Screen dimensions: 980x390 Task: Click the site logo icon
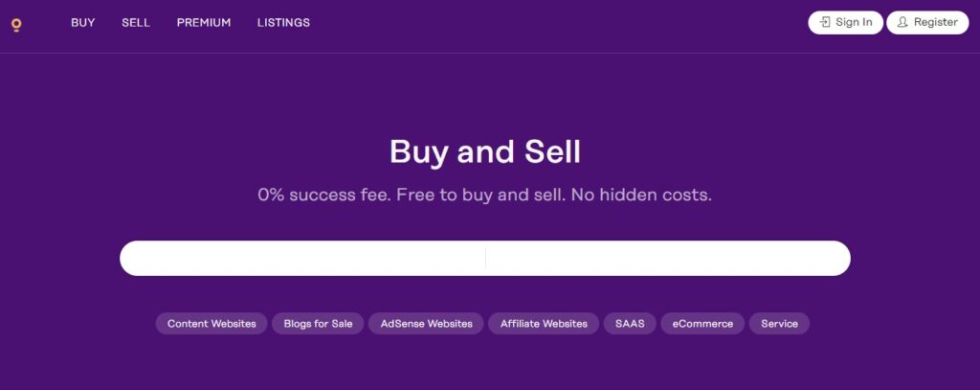click(x=16, y=24)
